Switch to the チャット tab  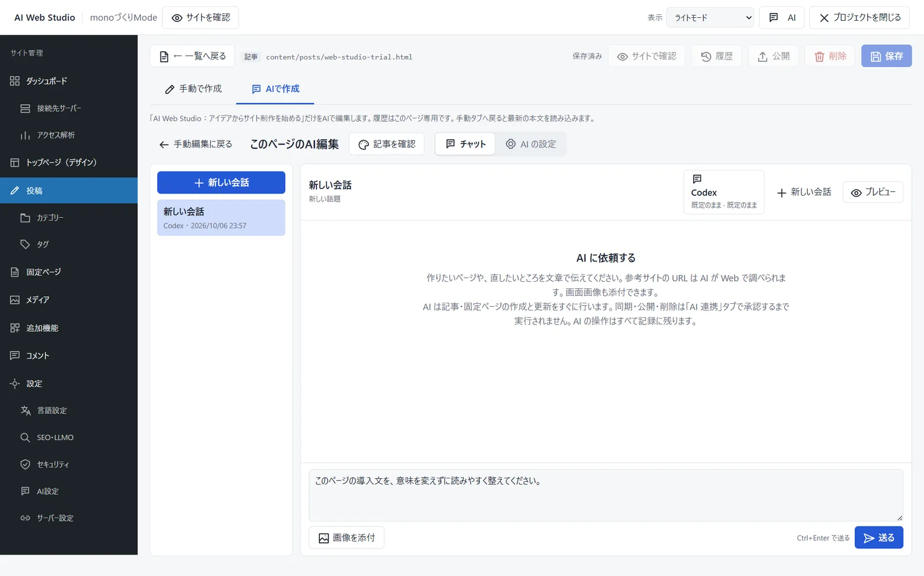pos(465,144)
